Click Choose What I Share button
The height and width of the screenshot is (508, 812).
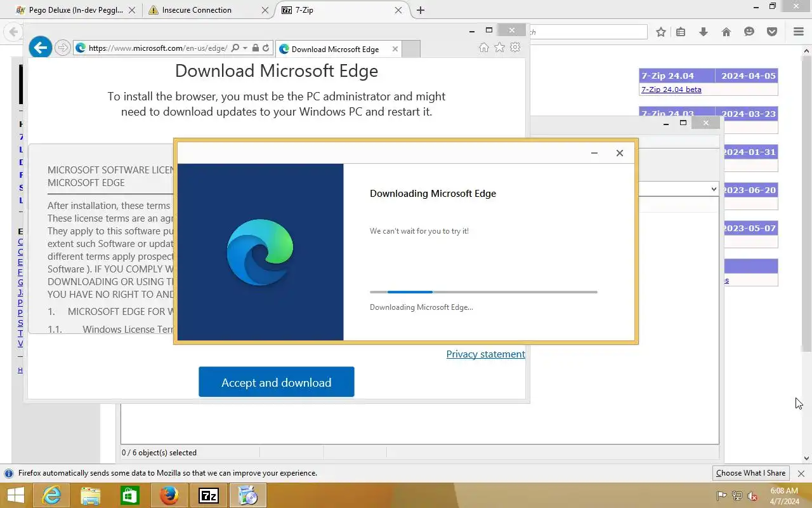coord(750,473)
